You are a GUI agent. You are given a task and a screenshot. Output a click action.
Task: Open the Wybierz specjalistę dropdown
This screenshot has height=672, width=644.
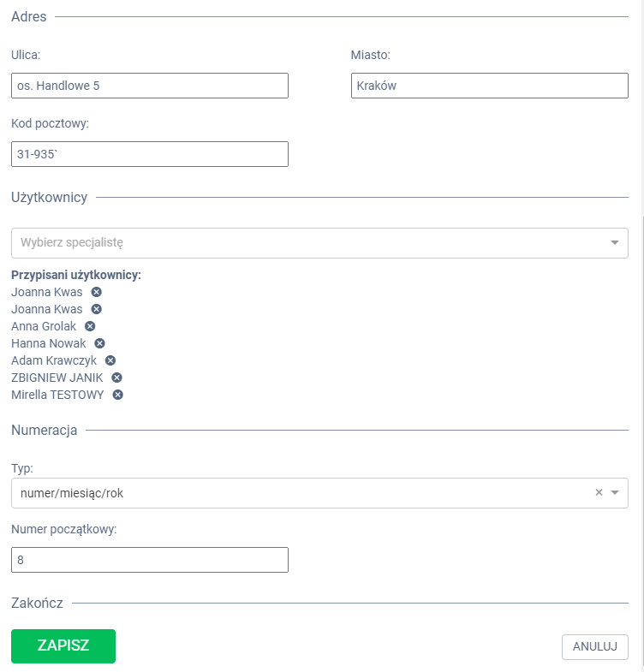319,243
